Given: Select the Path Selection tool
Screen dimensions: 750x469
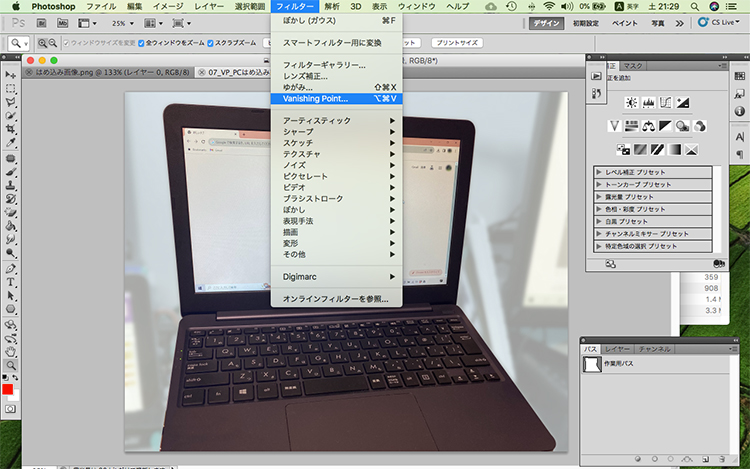Looking at the screenshot, I should pos(11,296).
